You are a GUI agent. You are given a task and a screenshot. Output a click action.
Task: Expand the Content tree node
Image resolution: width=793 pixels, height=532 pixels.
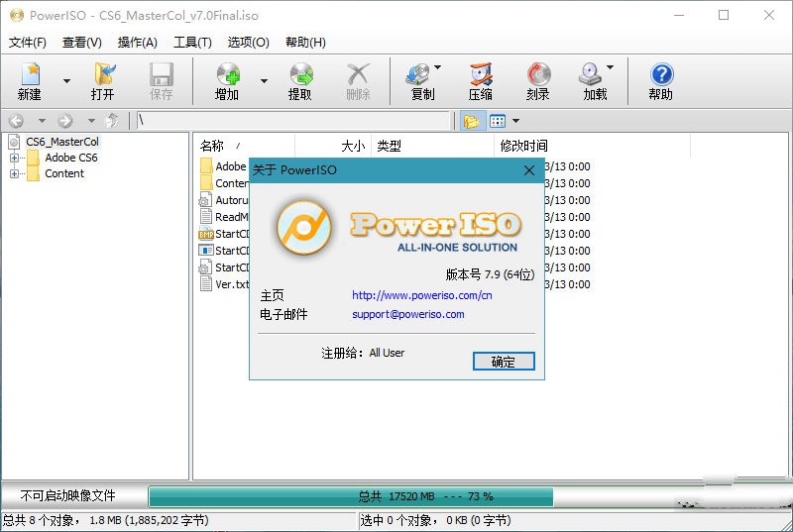pyautogui.click(x=15, y=173)
